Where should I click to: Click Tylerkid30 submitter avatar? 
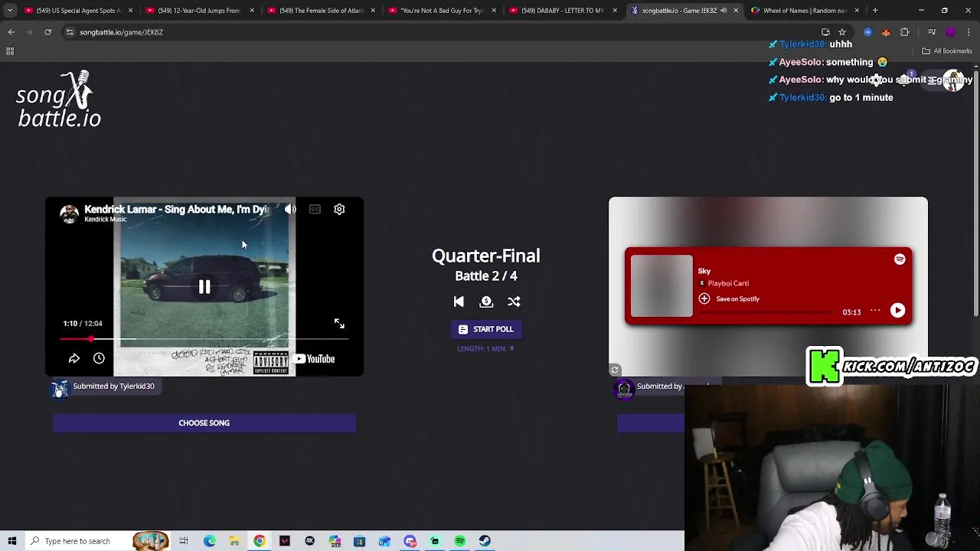60,389
